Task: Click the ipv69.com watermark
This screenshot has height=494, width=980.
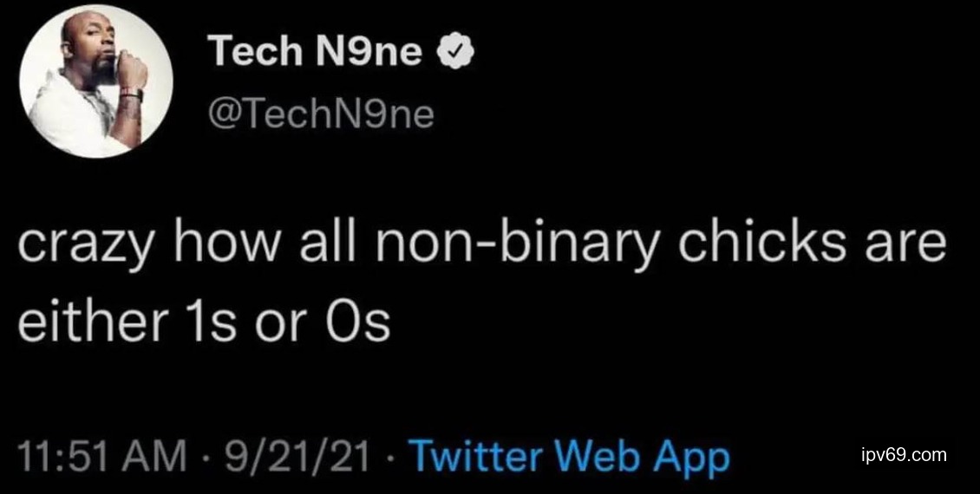Action: tap(904, 454)
